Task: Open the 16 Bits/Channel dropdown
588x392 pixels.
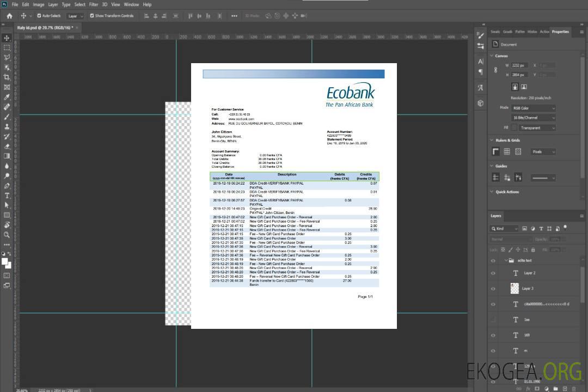Action: [533, 118]
